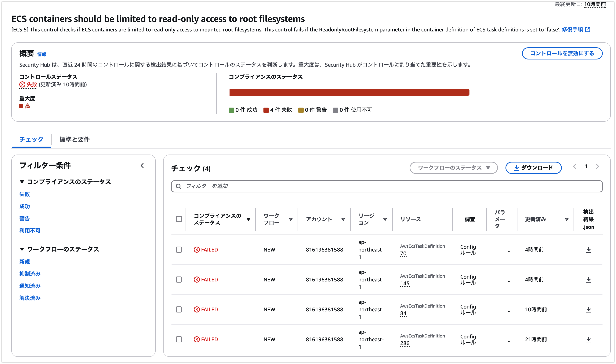This screenshot has width=616, height=364.
Task: Select all checks with header checkbox
Action: 179,219
